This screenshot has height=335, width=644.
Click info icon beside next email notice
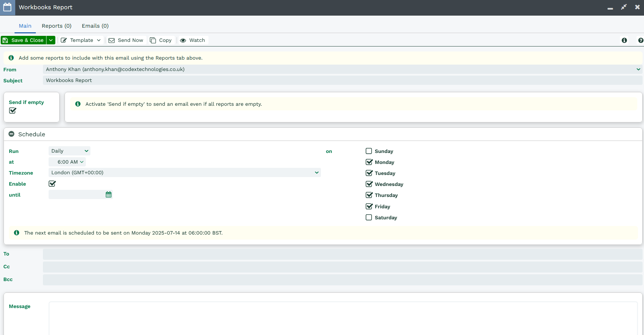[x=17, y=233]
